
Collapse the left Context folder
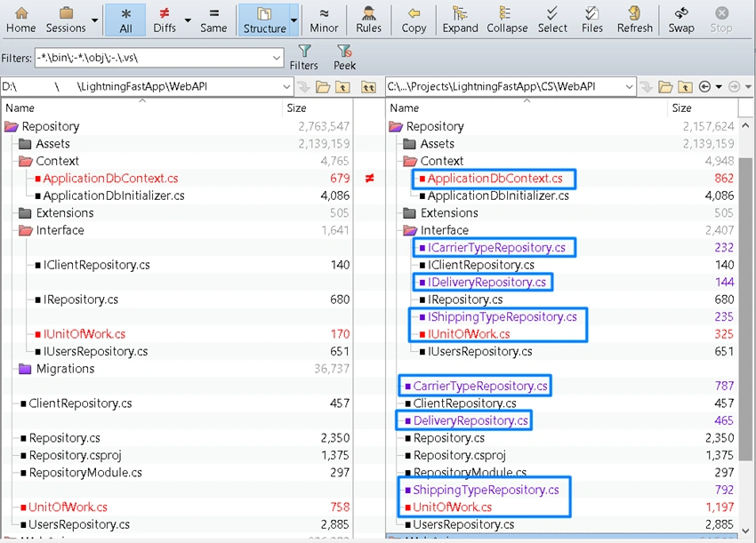(26, 162)
